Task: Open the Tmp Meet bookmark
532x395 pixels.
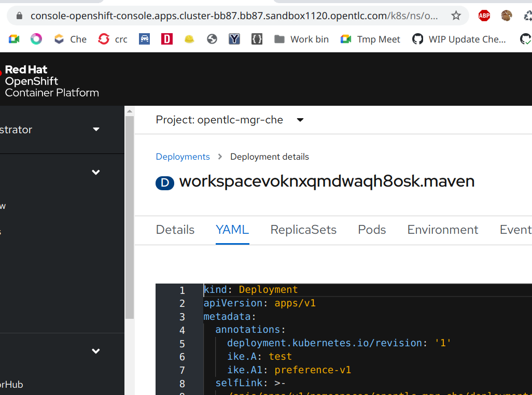Action: coord(370,39)
